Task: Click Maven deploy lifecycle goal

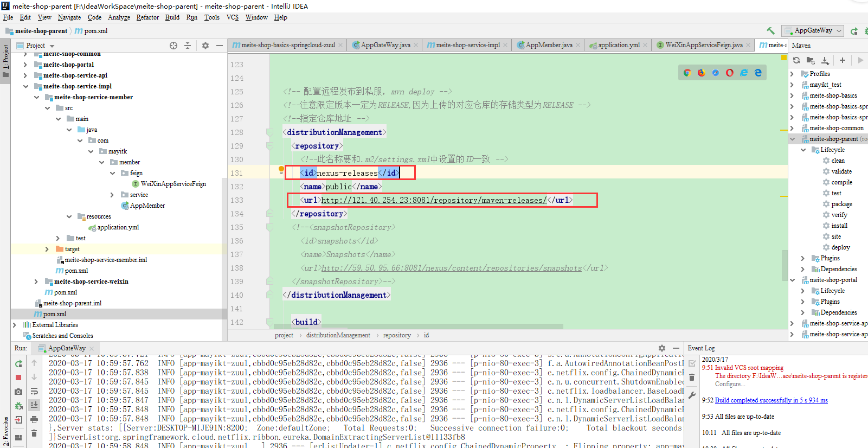Action: [x=840, y=247]
